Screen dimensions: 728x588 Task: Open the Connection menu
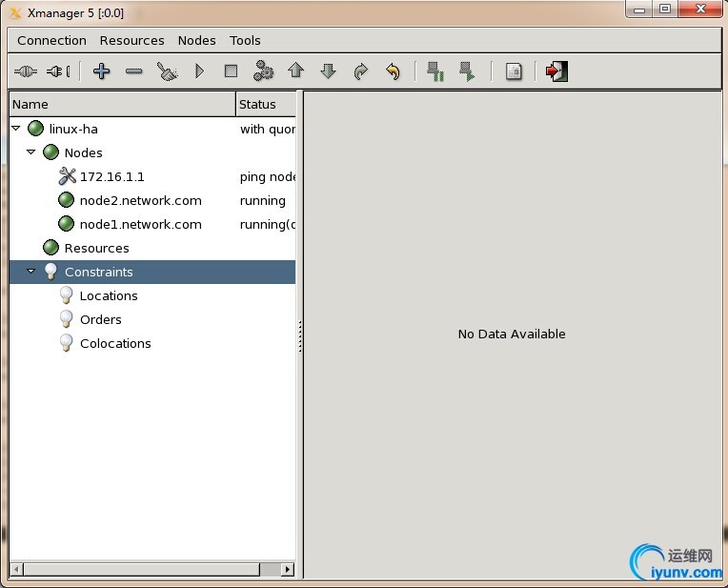(x=51, y=40)
